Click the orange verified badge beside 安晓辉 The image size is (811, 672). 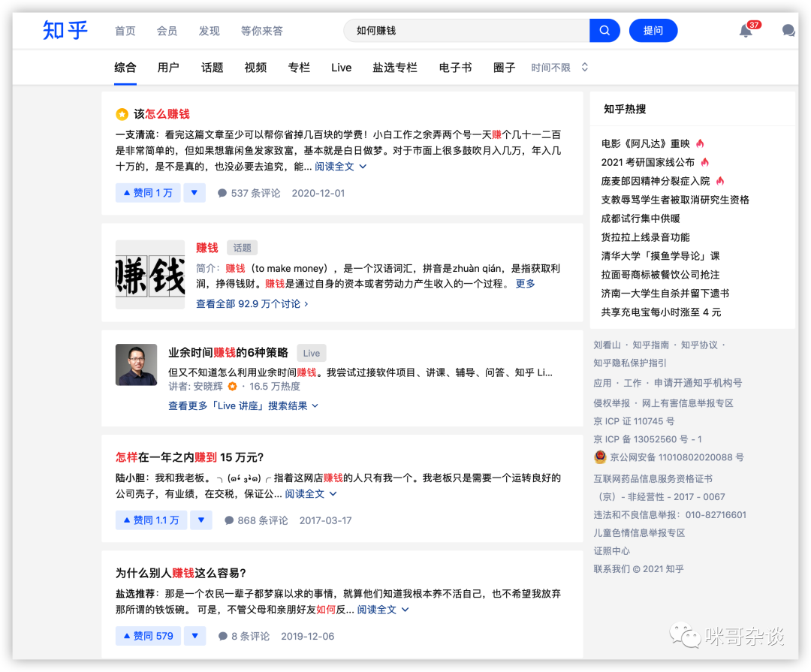pyautogui.click(x=233, y=387)
